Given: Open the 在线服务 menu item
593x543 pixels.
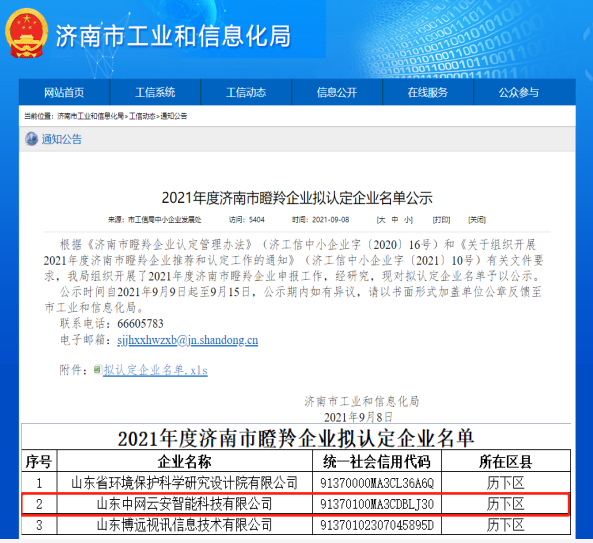Looking at the screenshot, I should coord(428,92).
